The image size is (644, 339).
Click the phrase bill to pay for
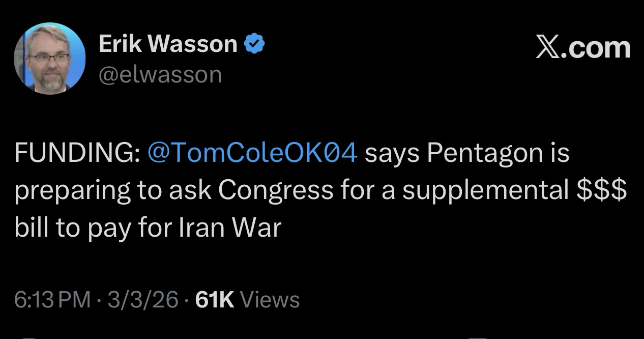click(x=94, y=227)
